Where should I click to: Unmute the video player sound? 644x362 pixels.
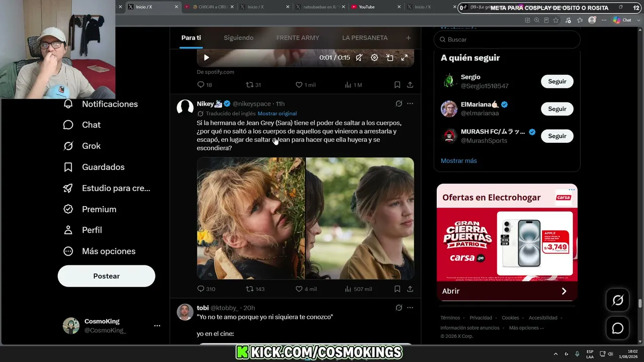coord(359,57)
